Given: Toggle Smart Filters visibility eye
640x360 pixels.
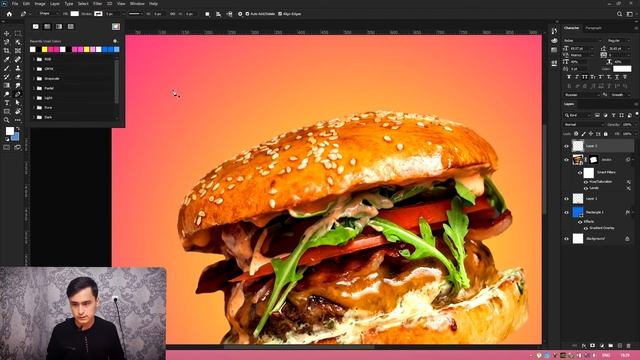Looking at the screenshot, I should (580, 173).
